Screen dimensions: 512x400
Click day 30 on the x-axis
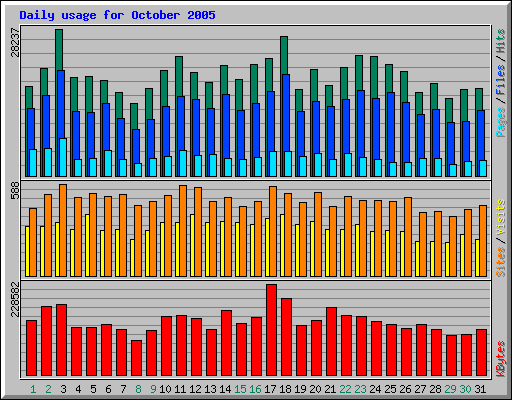point(465,389)
